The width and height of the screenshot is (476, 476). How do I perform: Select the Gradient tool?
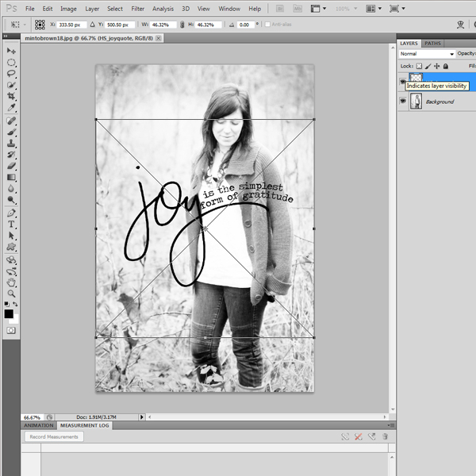tap(11, 178)
